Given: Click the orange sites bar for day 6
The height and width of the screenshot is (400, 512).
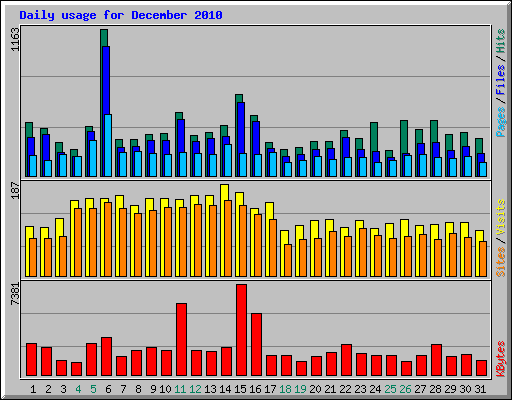Looking at the screenshot, I should tap(108, 239).
